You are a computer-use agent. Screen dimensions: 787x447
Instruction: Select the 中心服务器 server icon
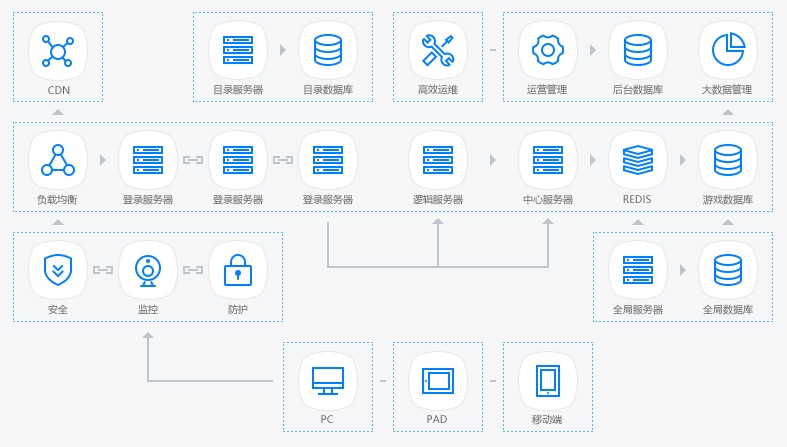[x=548, y=160]
